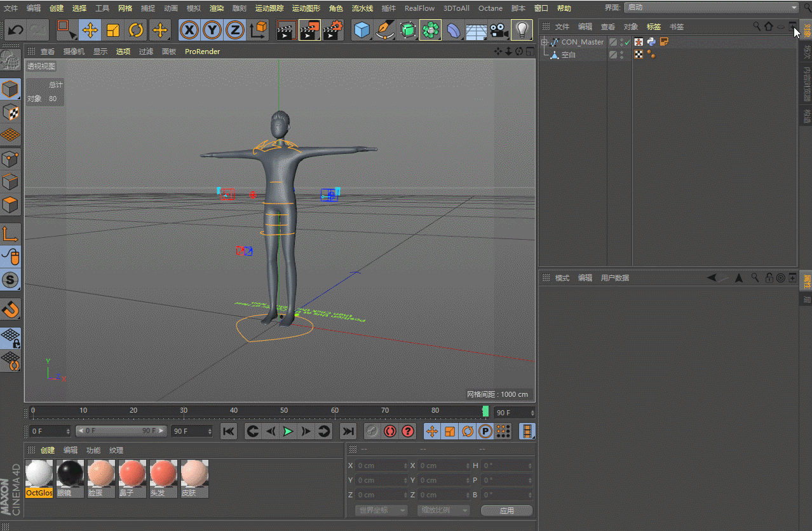Expand the CON_Master object hierarchy
The width and height of the screenshot is (812, 531).
click(544, 43)
